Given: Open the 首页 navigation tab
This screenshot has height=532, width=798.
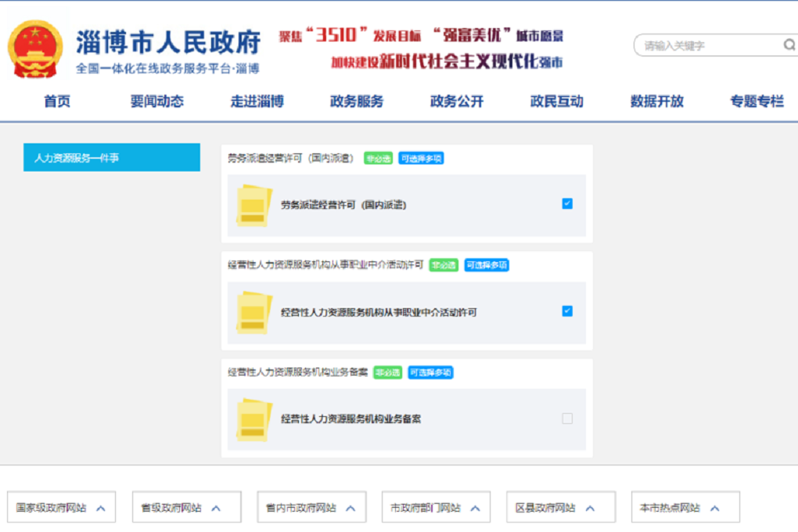Looking at the screenshot, I should point(57,102).
